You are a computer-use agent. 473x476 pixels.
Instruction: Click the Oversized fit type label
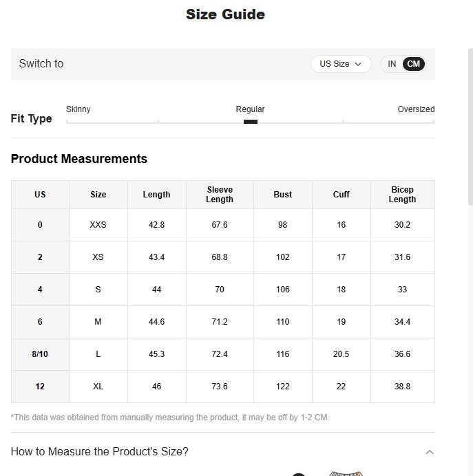(x=416, y=109)
